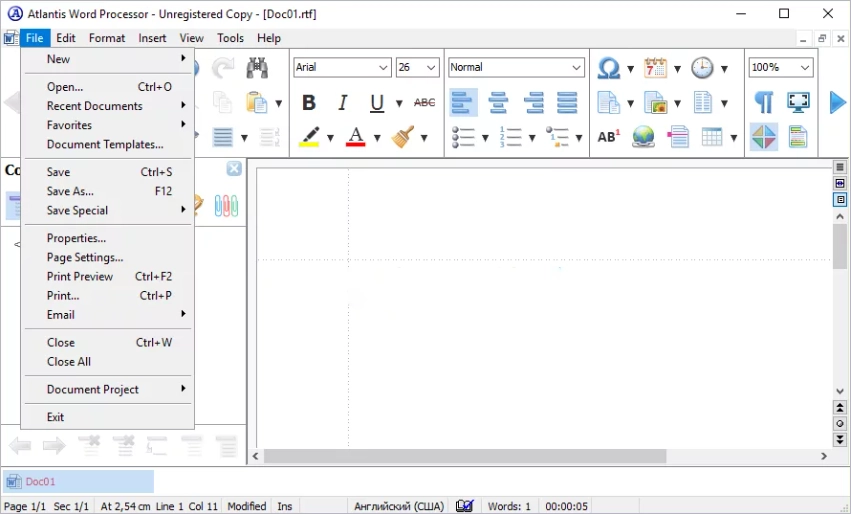Open bulleted list dropdown arrow
Viewport: 851px width, 514px height.
click(x=485, y=138)
